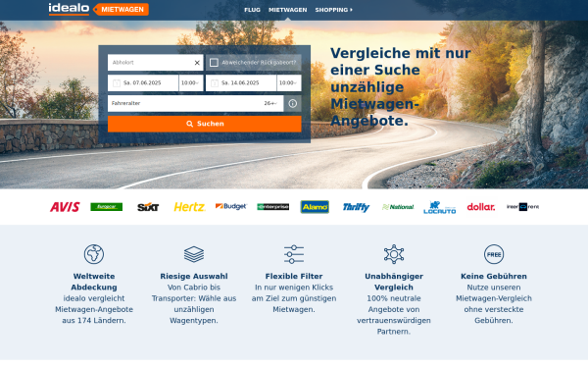
Task: Click the globe icon above Weltweite Abdeckung
Action: pyautogui.click(x=94, y=254)
